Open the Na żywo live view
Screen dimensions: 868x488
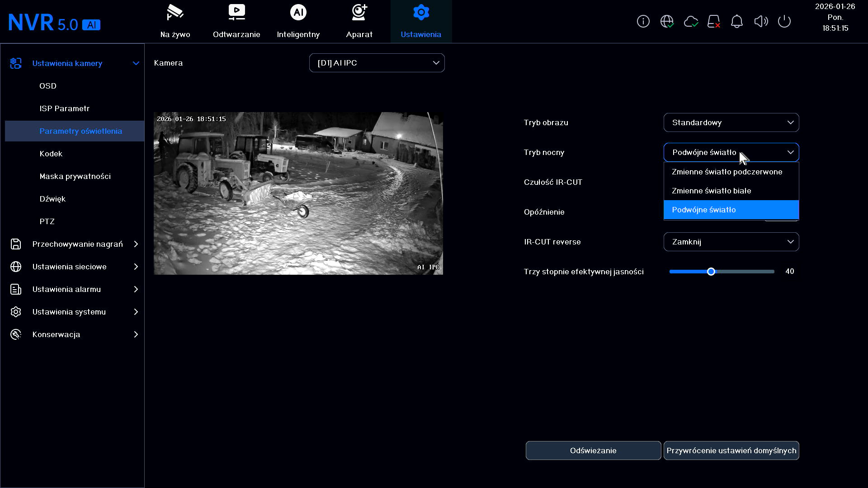(175, 22)
